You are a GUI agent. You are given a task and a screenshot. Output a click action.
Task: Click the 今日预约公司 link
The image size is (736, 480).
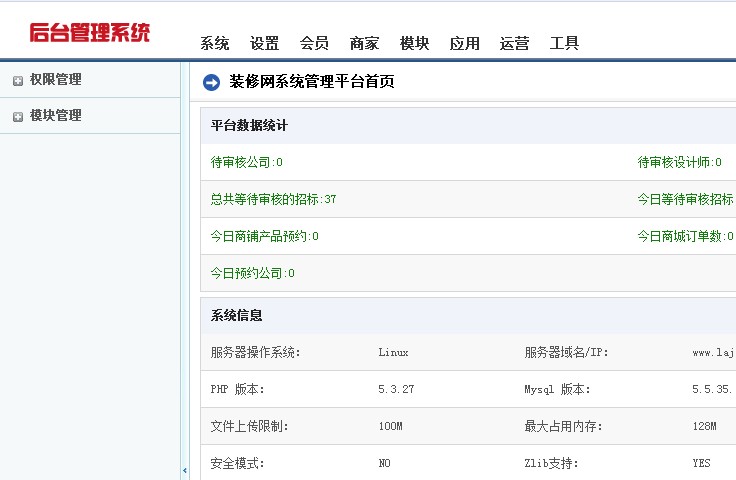[252, 273]
